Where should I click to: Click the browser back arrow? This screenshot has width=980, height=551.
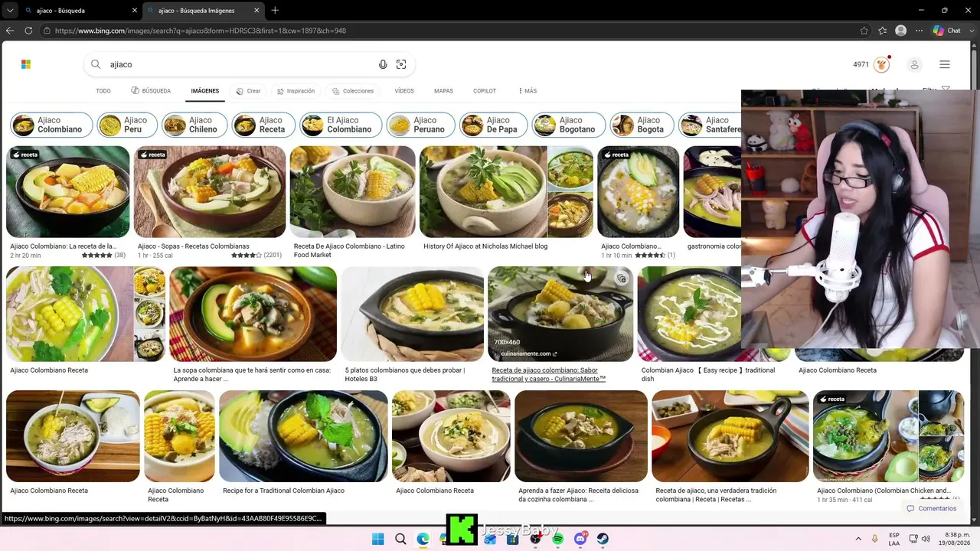tap(10, 31)
